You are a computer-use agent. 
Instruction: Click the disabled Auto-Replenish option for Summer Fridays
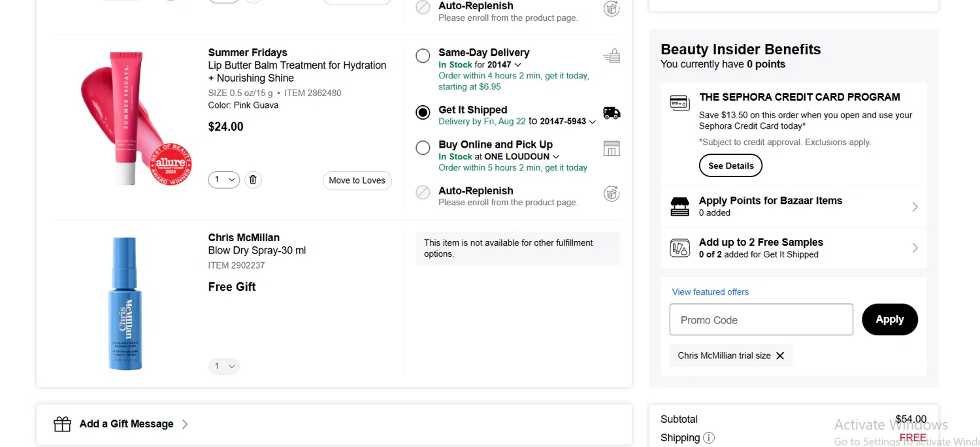[423, 192]
